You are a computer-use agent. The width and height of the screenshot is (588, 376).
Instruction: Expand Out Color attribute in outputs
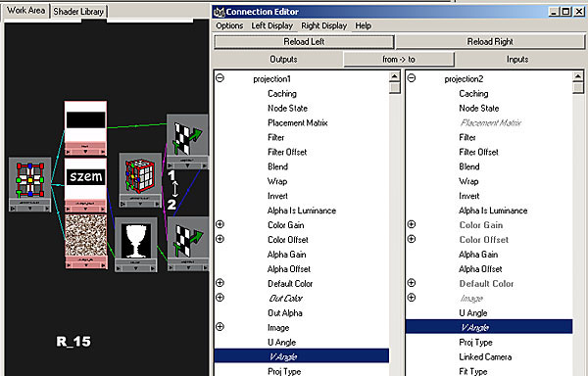coord(220,298)
